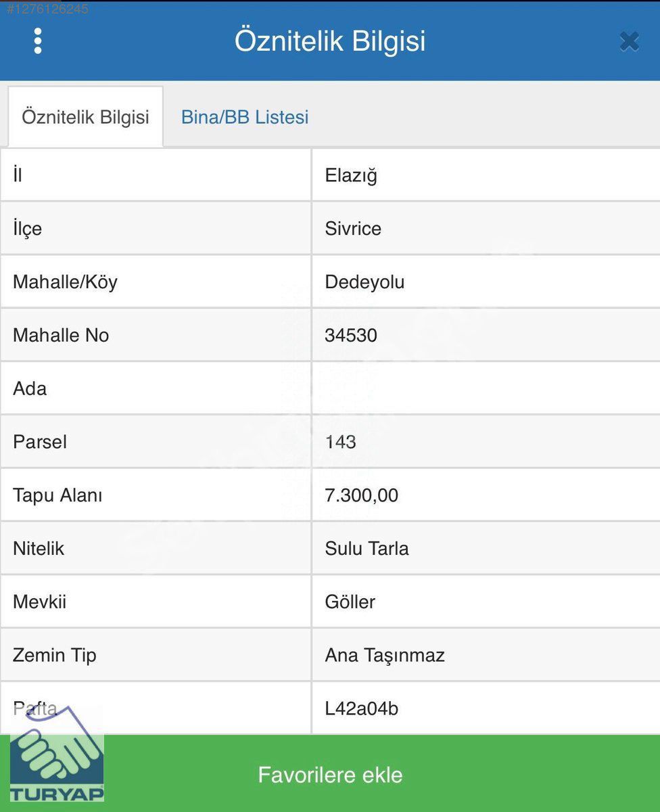The height and width of the screenshot is (812, 660).
Task: Click the Nitelik row label
Action: click(39, 549)
